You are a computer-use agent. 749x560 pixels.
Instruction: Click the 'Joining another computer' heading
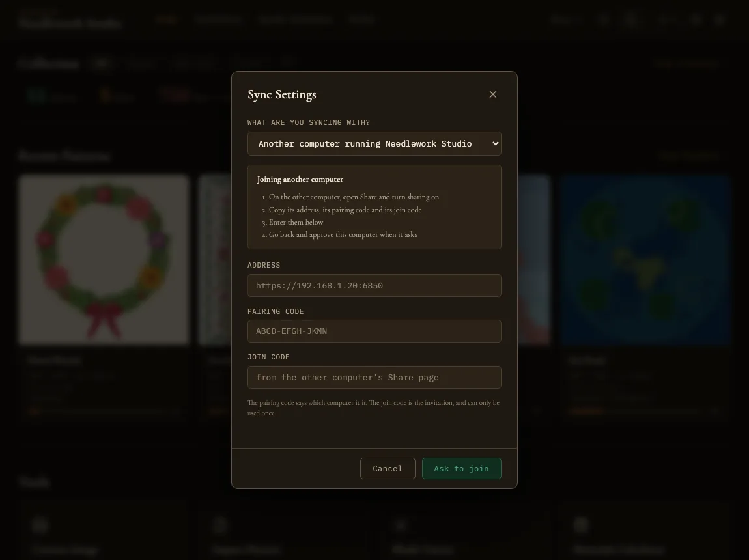click(x=300, y=180)
